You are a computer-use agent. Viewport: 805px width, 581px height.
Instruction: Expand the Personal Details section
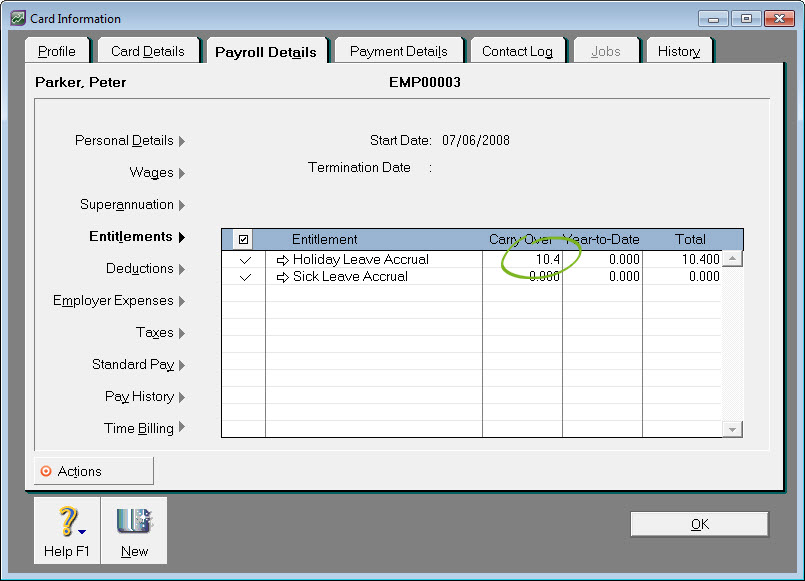130,141
